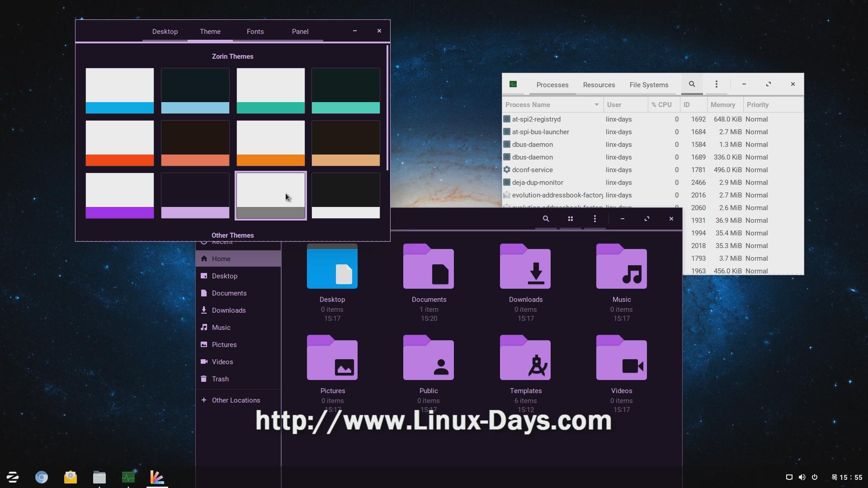Choose the light green Zorin theme
This screenshot has height=488, width=868.
click(271, 91)
